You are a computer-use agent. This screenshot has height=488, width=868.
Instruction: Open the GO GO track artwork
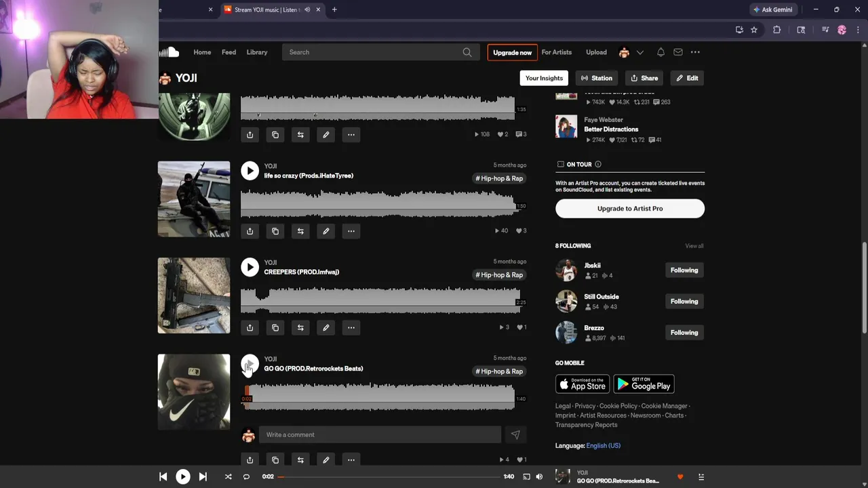point(194,392)
